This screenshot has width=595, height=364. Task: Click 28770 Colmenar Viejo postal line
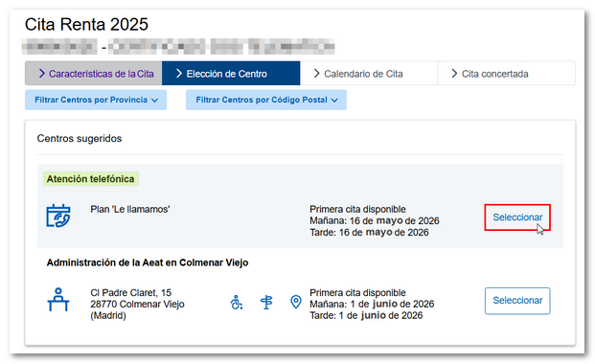[137, 304]
